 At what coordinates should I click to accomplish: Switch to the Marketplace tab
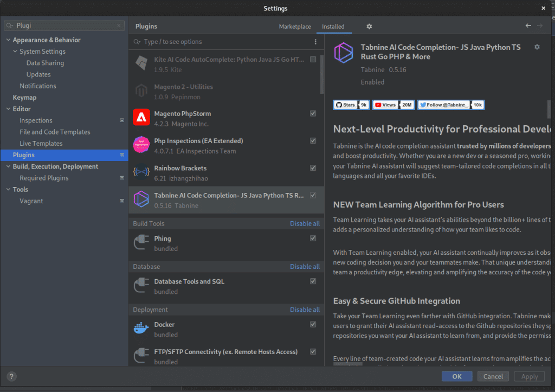pyautogui.click(x=295, y=27)
